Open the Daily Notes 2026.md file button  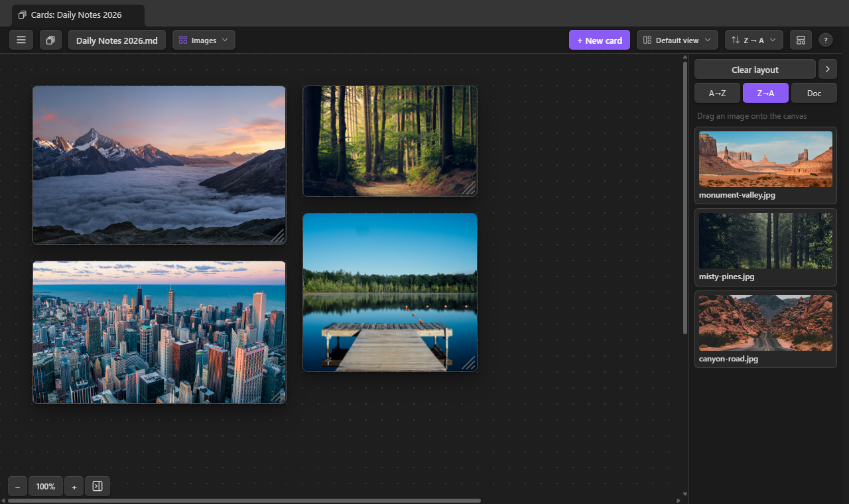pos(117,40)
